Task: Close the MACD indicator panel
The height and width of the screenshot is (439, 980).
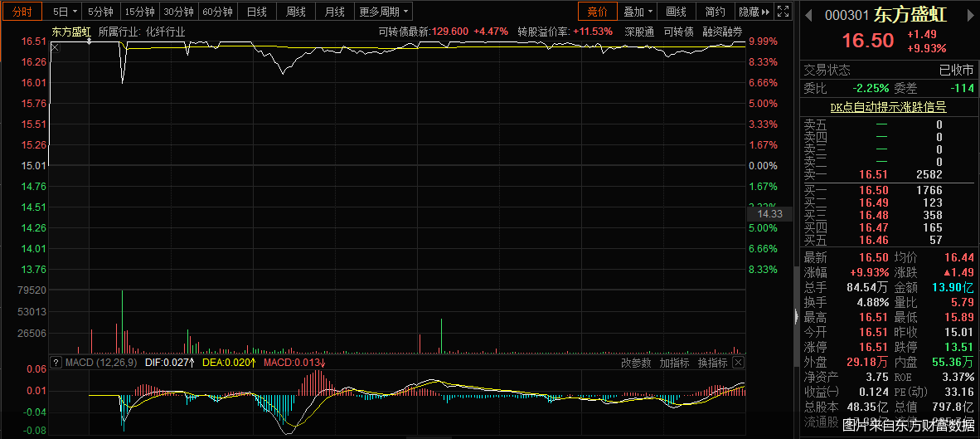Action: [x=738, y=362]
